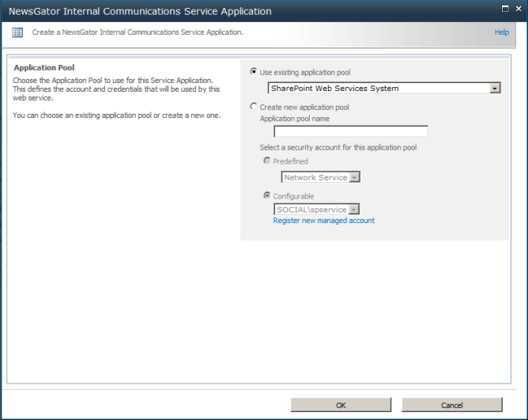Screen dimensions: 528x420
Task: Click the Select a security account label
Action: [338, 148]
